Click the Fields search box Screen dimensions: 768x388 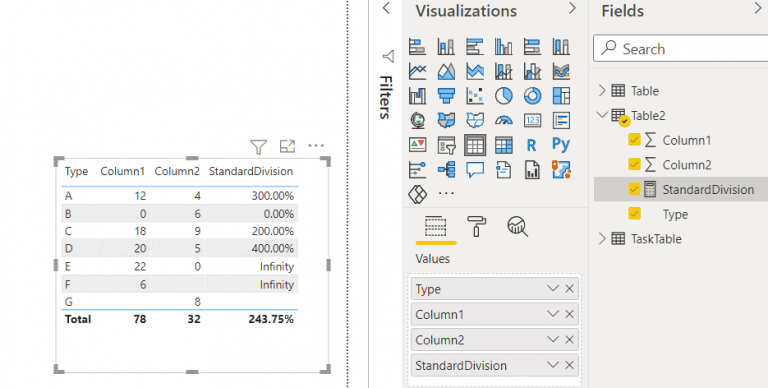pos(680,48)
